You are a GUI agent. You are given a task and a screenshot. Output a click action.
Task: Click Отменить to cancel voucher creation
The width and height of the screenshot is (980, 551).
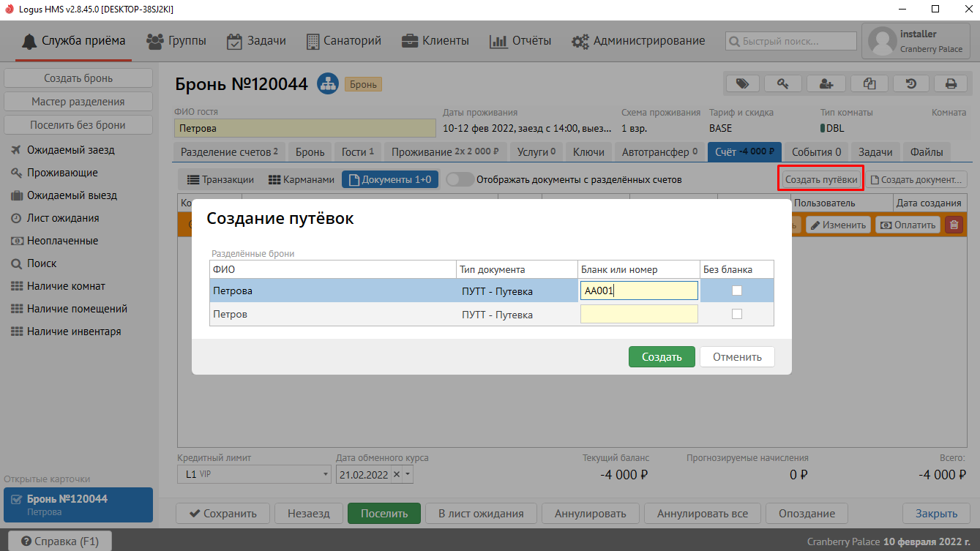coord(737,357)
